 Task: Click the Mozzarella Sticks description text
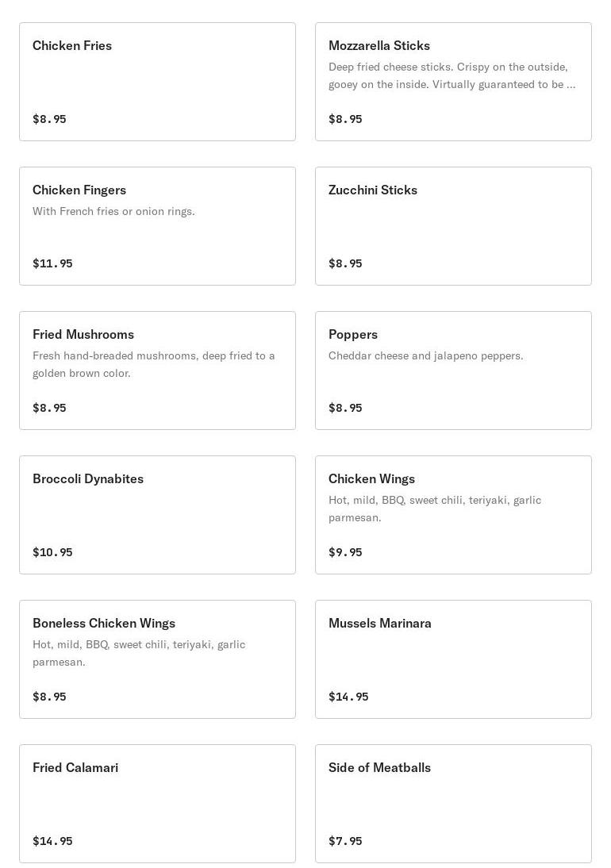coord(452,75)
